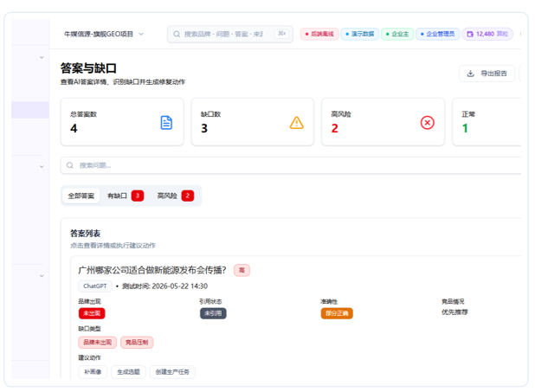Click the ChatGPT source tag
Screen dimensions: 535x392
(95, 286)
